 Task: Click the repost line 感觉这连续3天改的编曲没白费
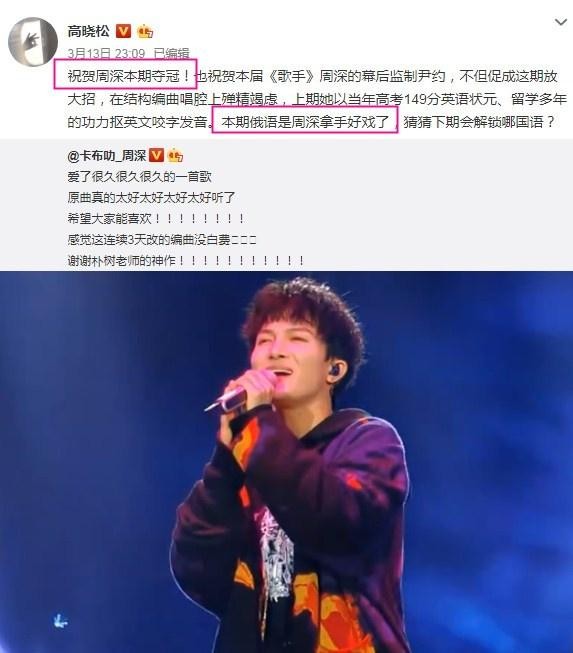click(162, 240)
